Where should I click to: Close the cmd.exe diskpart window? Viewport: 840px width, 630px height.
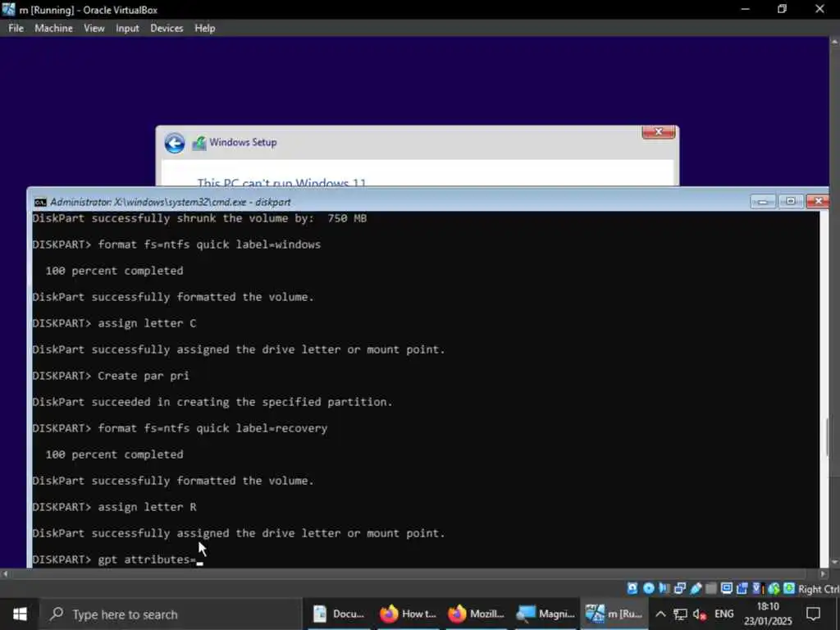[818, 202]
